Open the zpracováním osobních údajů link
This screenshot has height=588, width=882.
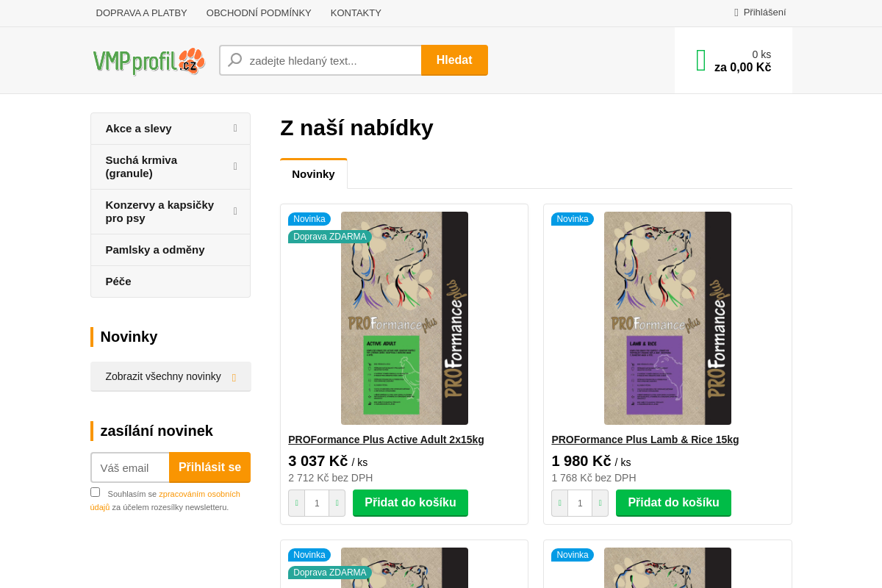point(199,494)
